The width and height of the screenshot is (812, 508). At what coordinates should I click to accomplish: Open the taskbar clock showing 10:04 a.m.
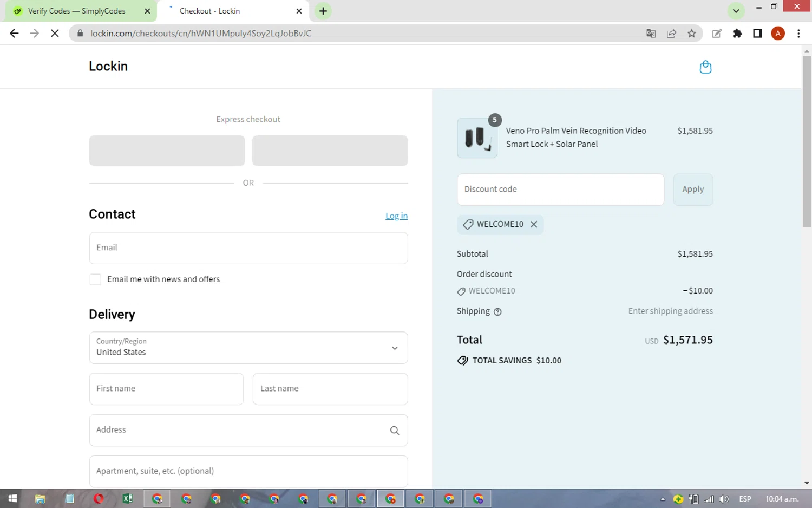782,499
